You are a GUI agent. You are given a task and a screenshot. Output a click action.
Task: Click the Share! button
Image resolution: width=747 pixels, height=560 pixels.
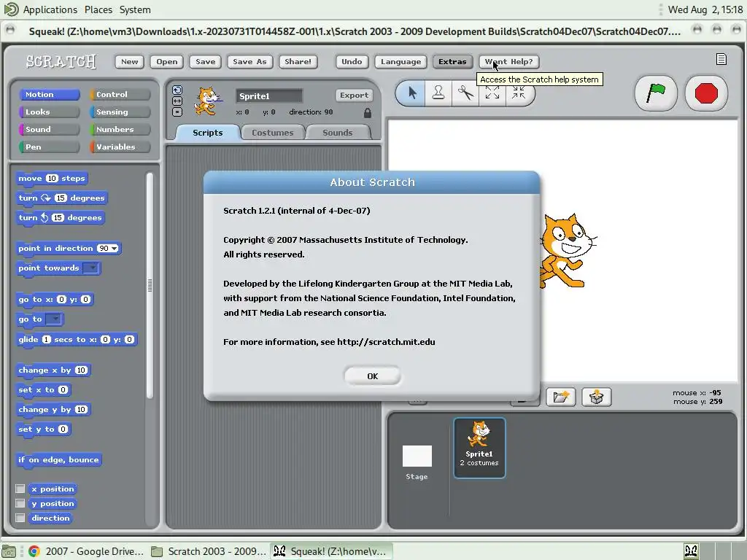tap(298, 61)
